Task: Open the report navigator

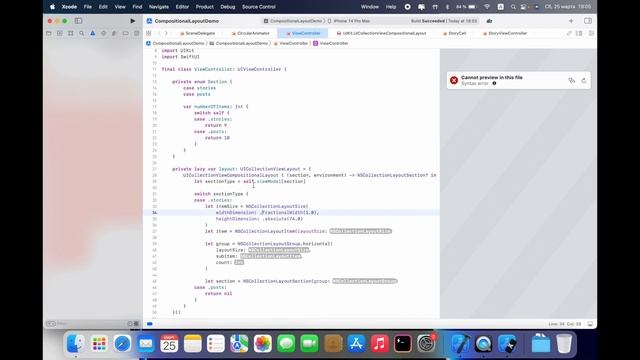Action: click(136, 33)
